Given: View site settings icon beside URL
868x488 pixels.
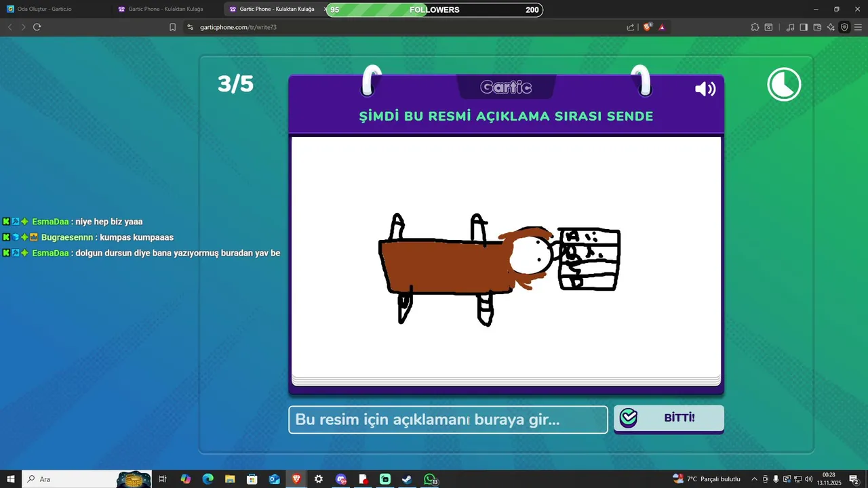Looking at the screenshot, I should click(190, 27).
